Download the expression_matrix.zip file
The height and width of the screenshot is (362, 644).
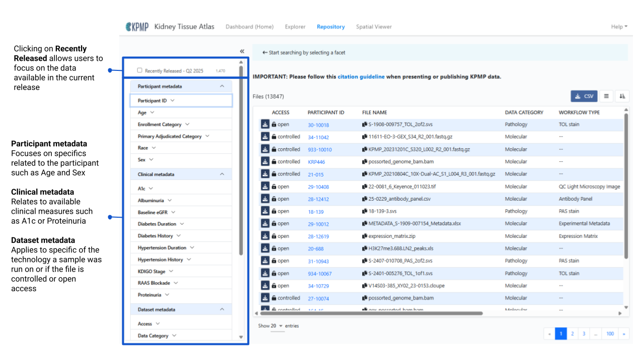point(265,236)
